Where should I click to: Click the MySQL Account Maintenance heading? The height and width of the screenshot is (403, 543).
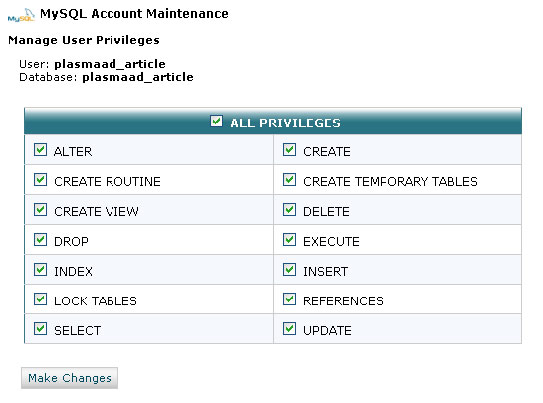pos(134,14)
